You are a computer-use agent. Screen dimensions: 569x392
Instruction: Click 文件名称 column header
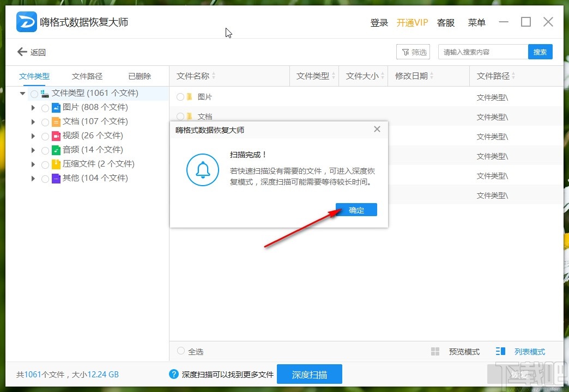click(x=193, y=76)
